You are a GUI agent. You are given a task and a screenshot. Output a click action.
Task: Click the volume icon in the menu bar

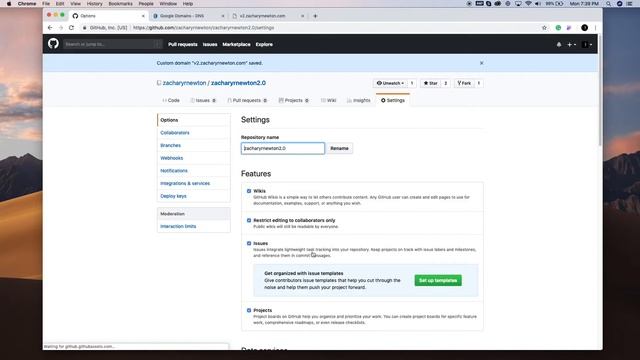point(538,4)
